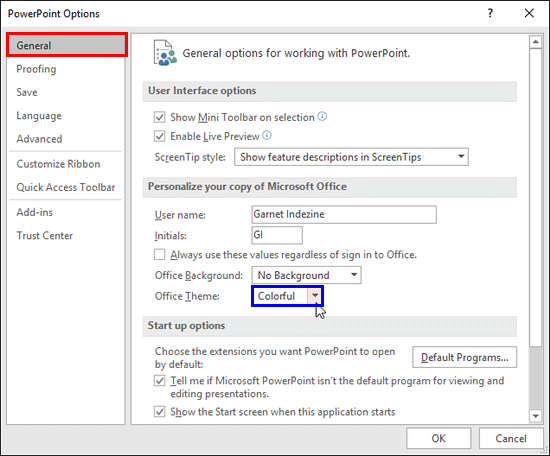Click the Cancel button

pyautogui.click(x=511, y=438)
